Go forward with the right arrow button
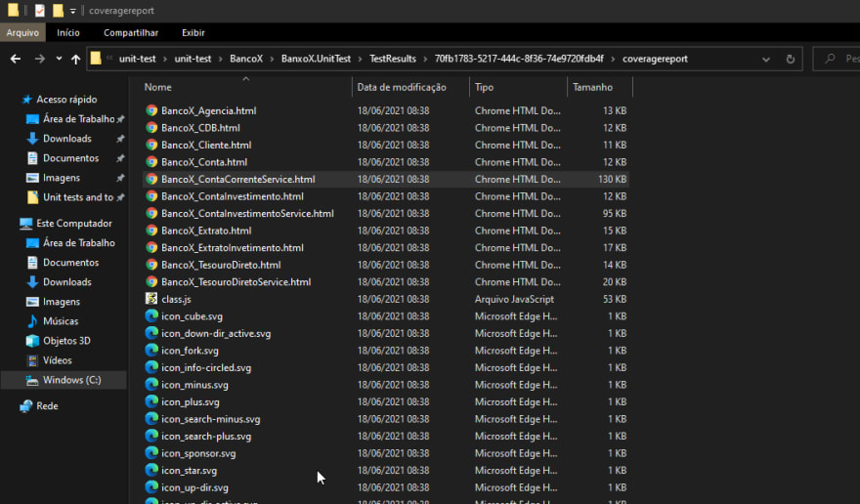860x504 pixels. (x=39, y=59)
